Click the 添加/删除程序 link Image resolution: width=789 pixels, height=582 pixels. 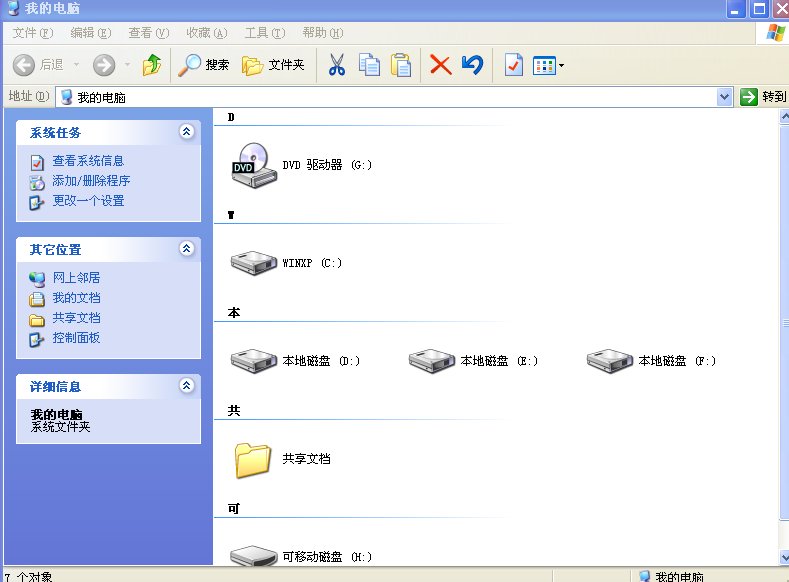(91, 181)
